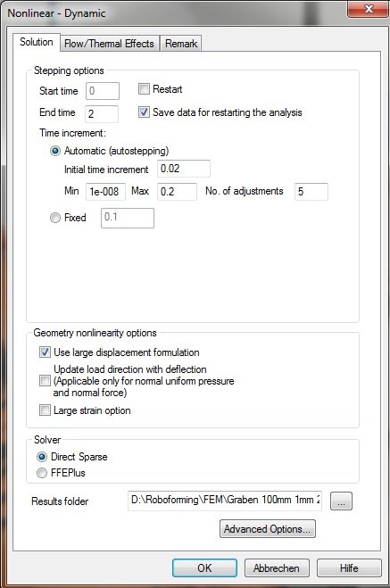Click the Fixed increment value field
The image size is (390, 588).
pos(128,218)
